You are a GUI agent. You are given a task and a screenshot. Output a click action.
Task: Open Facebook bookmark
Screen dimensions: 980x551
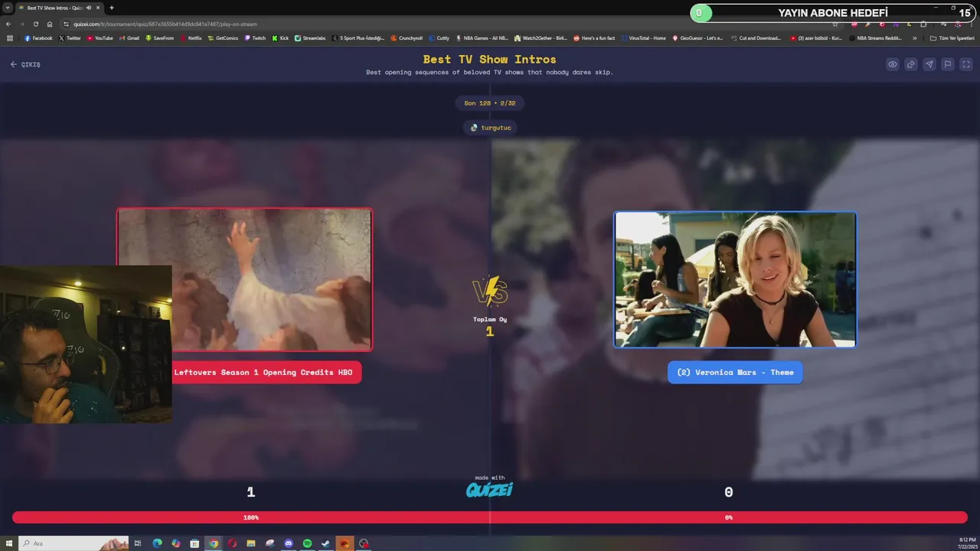[38, 38]
